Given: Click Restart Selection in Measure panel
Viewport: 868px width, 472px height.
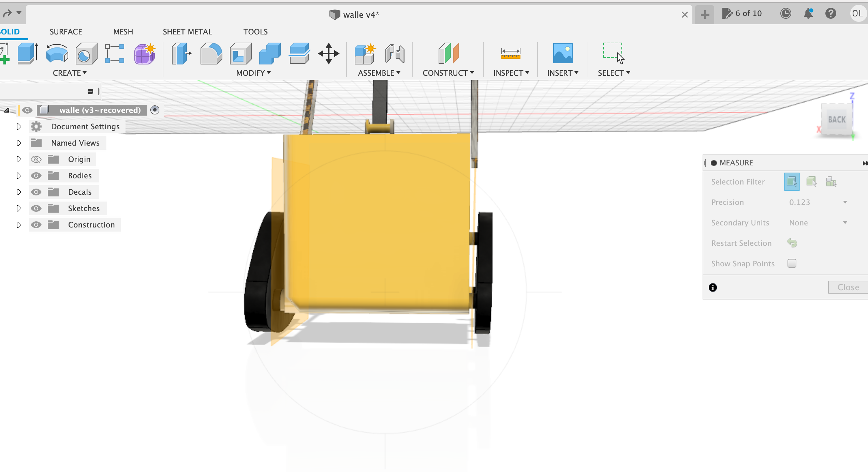Looking at the screenshot, I should [x=792, y=243].
